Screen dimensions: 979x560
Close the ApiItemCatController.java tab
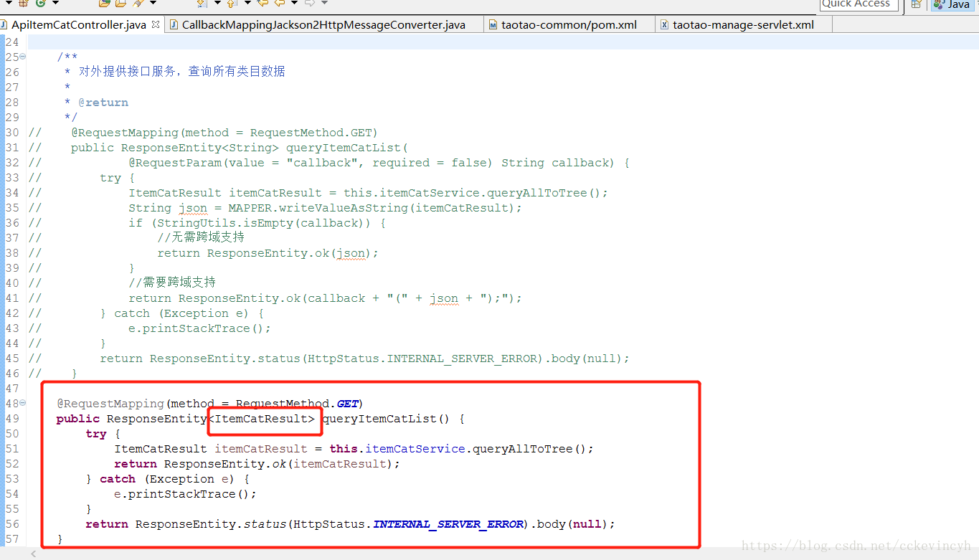tap(156, 25)
